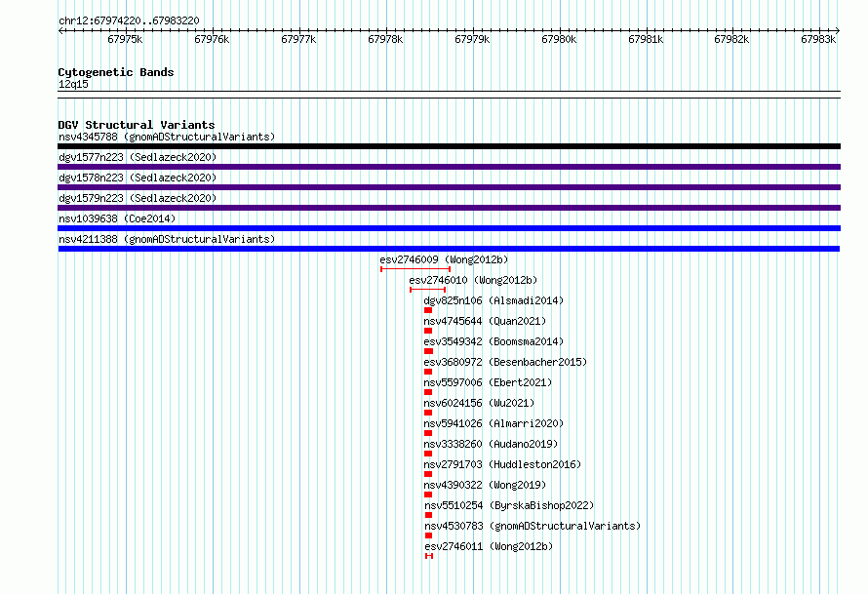Open nsv4211388 gnomADStructuralVariants label
The width and height of the screenshot is (868, 594).
point(167,239)
